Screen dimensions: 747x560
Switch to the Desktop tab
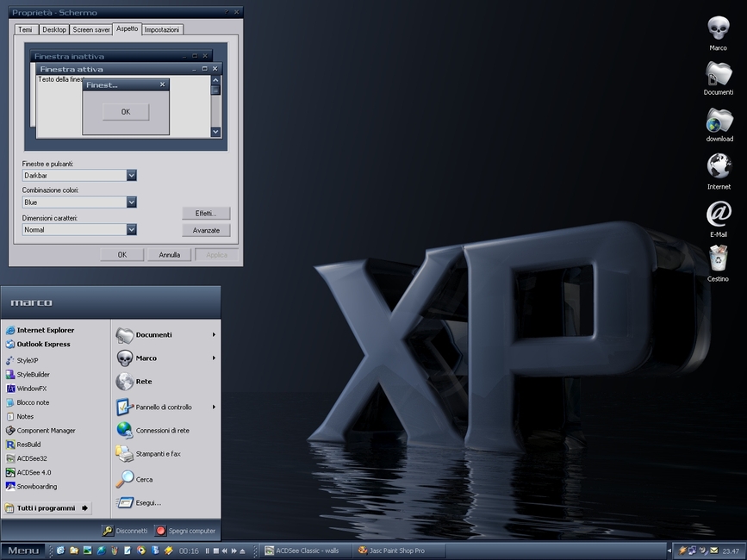53,29
